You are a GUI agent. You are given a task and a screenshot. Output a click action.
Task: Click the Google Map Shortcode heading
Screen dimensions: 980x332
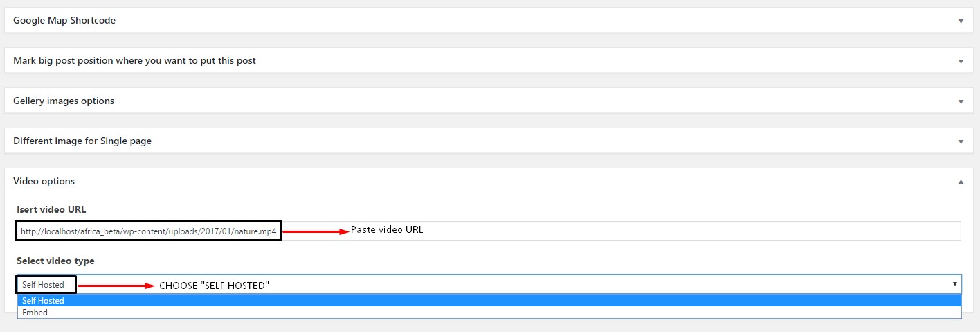point(64,21)
